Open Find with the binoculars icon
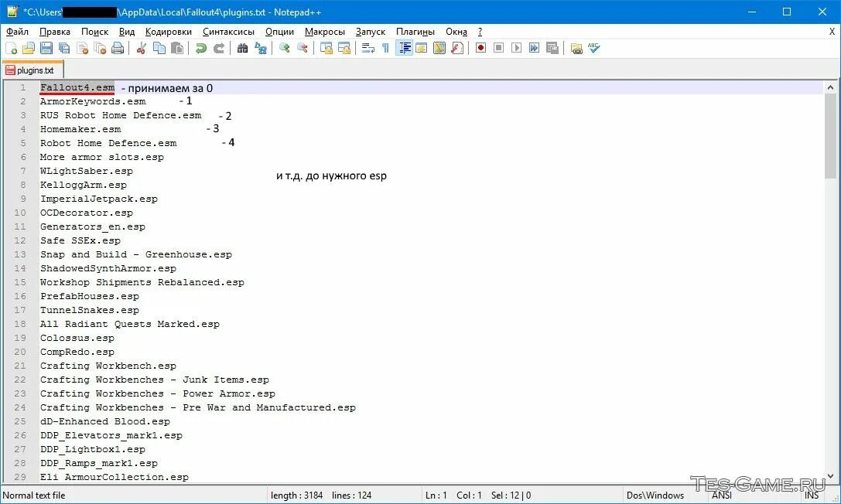 [x=242, y=48]
